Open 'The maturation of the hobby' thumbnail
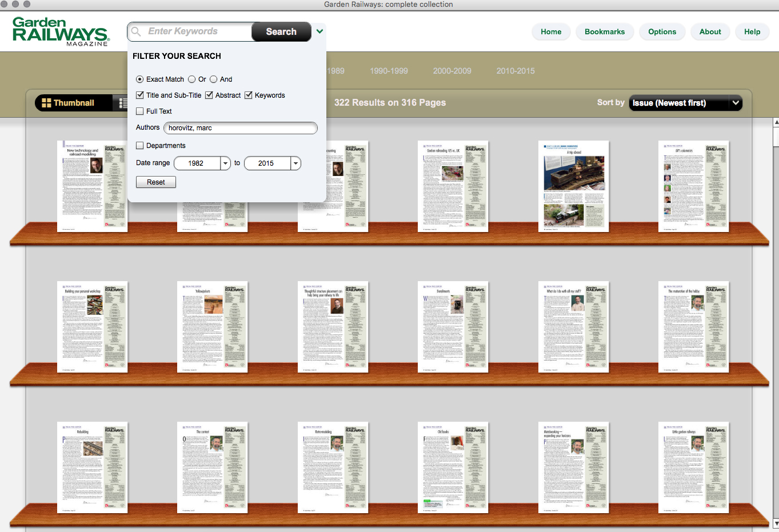This screenshot has height=532, width=779. [x=693, y=327]
